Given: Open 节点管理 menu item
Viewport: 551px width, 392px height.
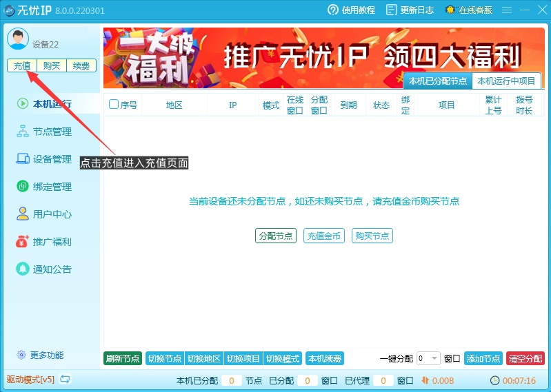Looking at the screenshot, I should [52, 132].
